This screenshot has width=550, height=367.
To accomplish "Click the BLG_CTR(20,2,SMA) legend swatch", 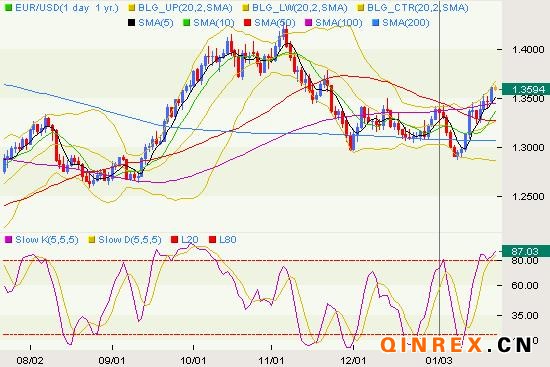I will [360, 7].
